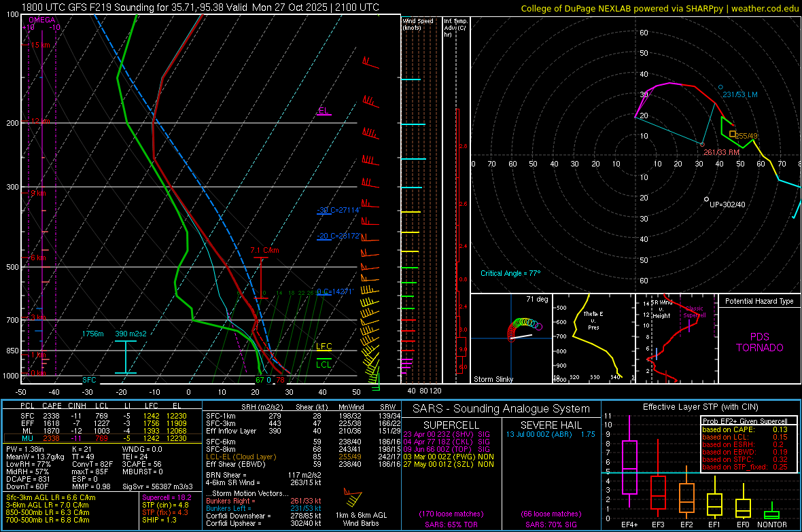The width and height of the screenshot is (802, 532).
Task: Click the magenta EF4+ box plot
Action: (x=629, y=461)
